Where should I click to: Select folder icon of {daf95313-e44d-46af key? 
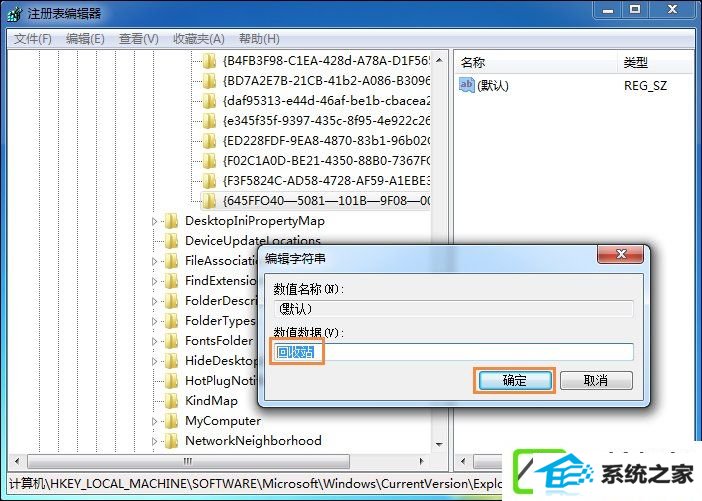[x=209, y=101]
